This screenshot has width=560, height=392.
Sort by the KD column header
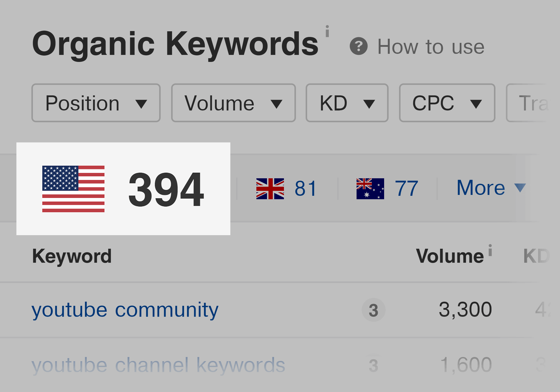(536, 256)
